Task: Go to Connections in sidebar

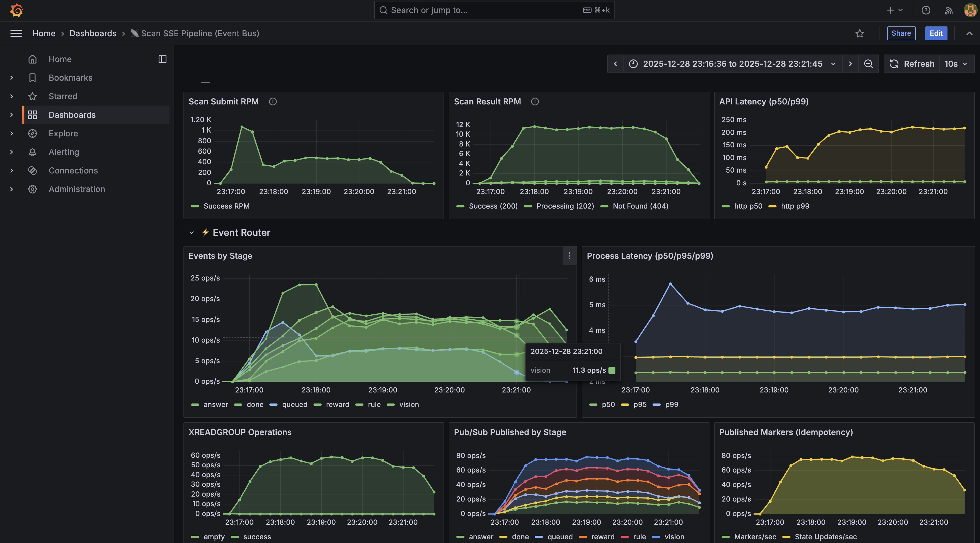Action: 73,170
